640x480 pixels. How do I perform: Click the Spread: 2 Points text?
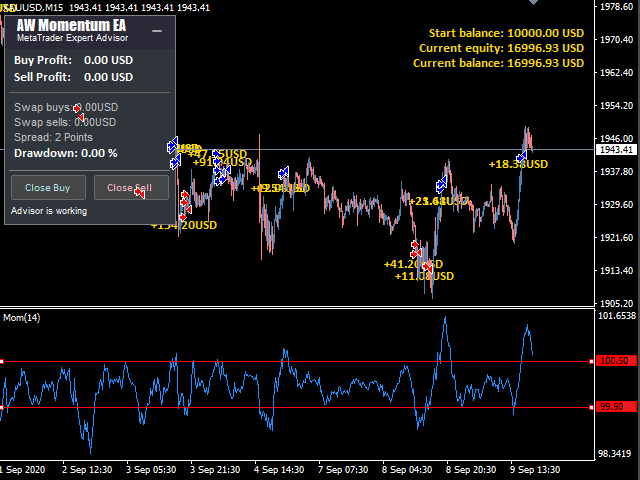click(53, 137)
